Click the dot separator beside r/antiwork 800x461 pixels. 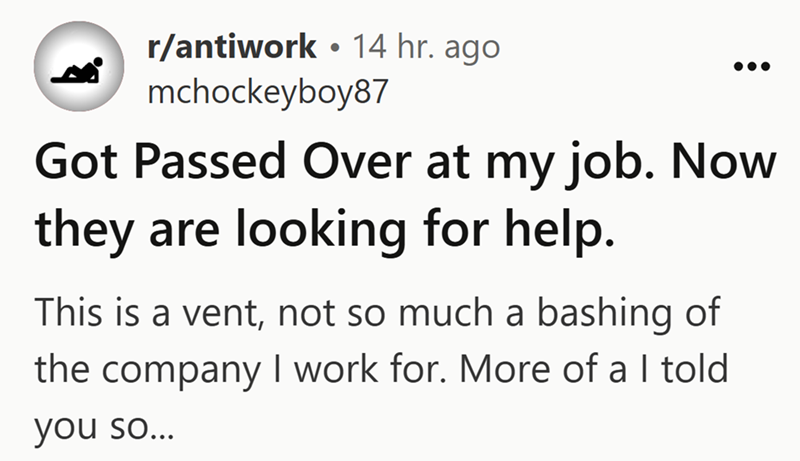341,48
